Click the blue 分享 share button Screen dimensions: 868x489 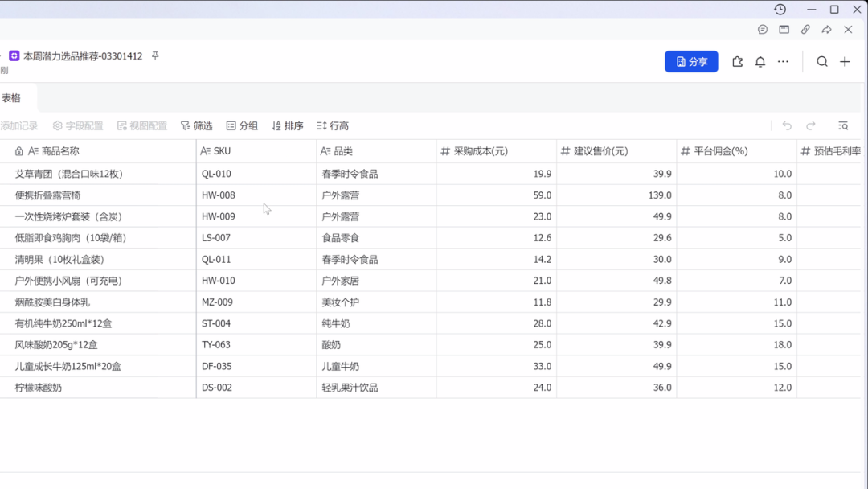click(x=691, y=62)
